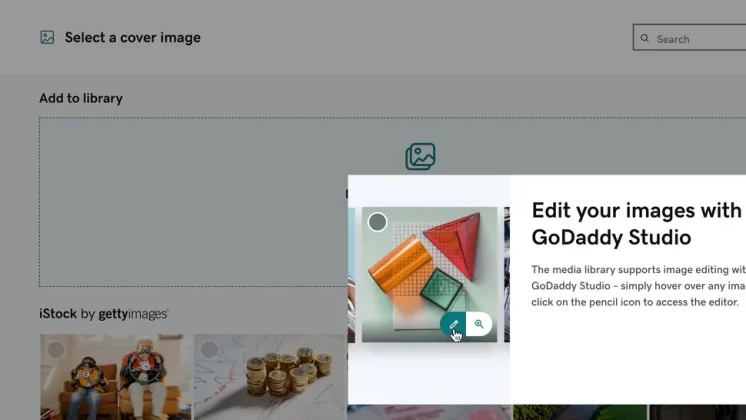This screenshot has height=420, width=746.
Task: Click the 'Select a cover image' heading
Action: (132, 38)
